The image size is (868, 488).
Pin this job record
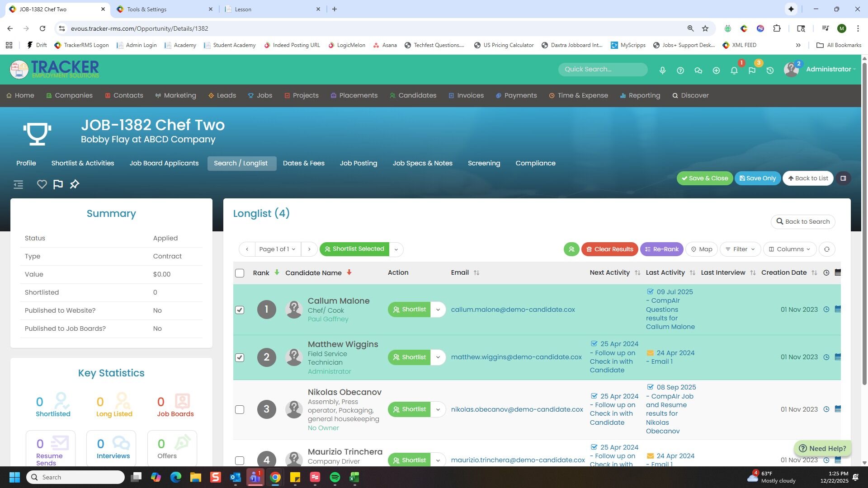75,184
